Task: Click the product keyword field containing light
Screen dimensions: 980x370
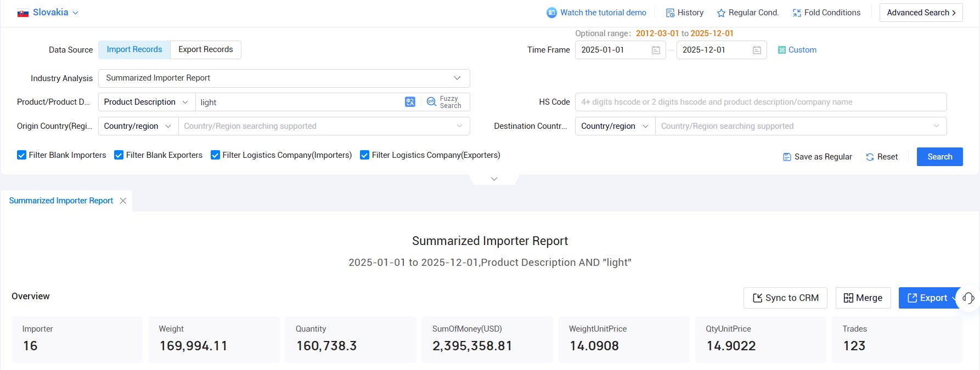Action: click(299, 102)
